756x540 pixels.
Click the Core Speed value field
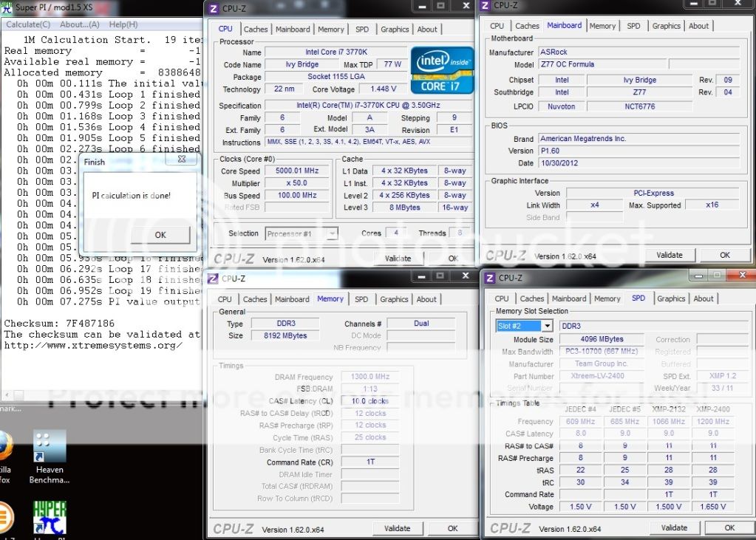click(296, 171)
